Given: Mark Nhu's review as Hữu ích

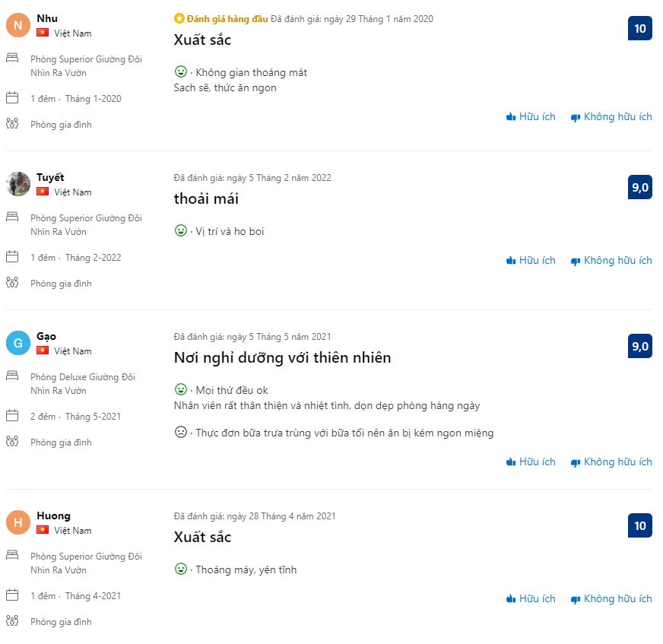Looking at the screenshot, I should (531, 117).
